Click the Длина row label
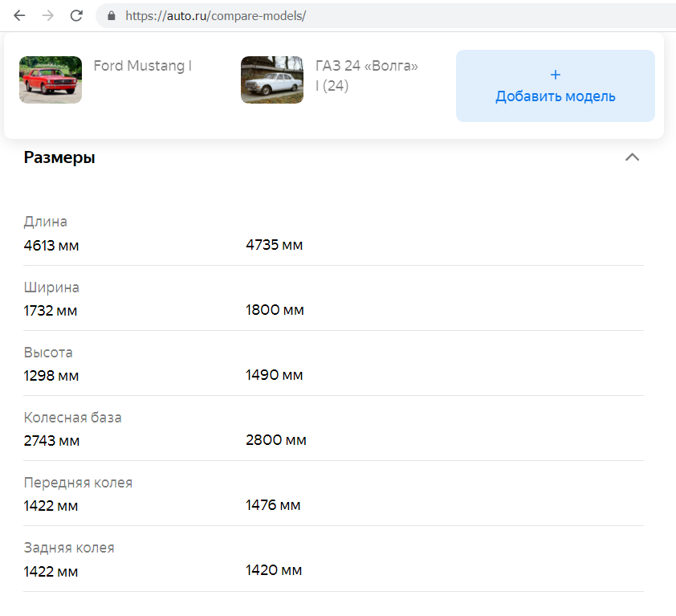676x616 pixels. click(x=46, y=222)
